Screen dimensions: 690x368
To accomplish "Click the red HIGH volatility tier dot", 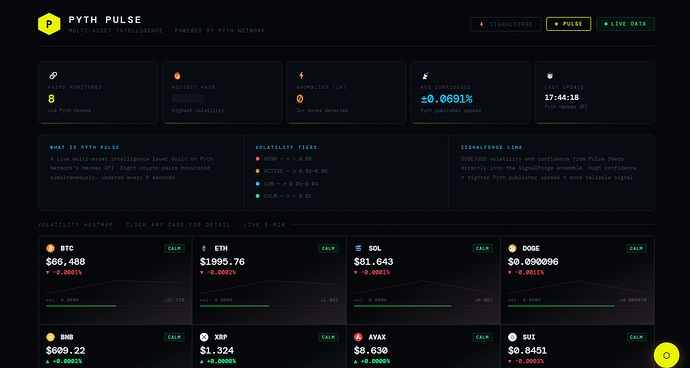I will coord(257,158).
